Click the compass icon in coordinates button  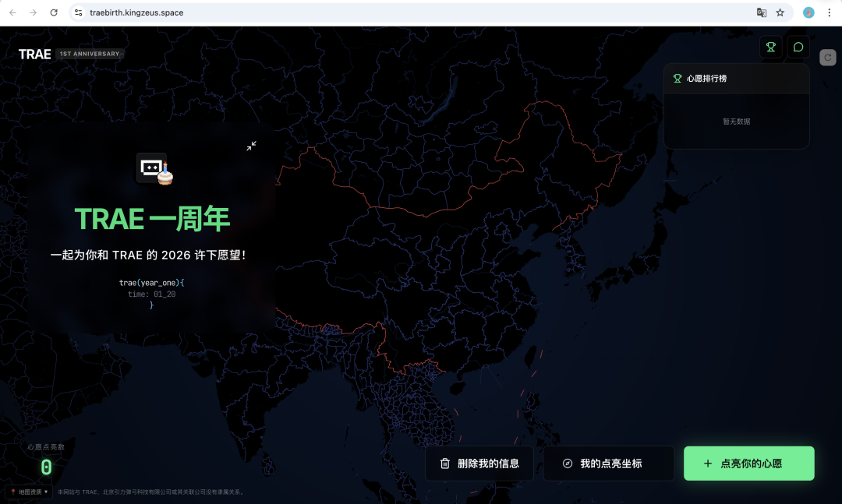(568, 463)
